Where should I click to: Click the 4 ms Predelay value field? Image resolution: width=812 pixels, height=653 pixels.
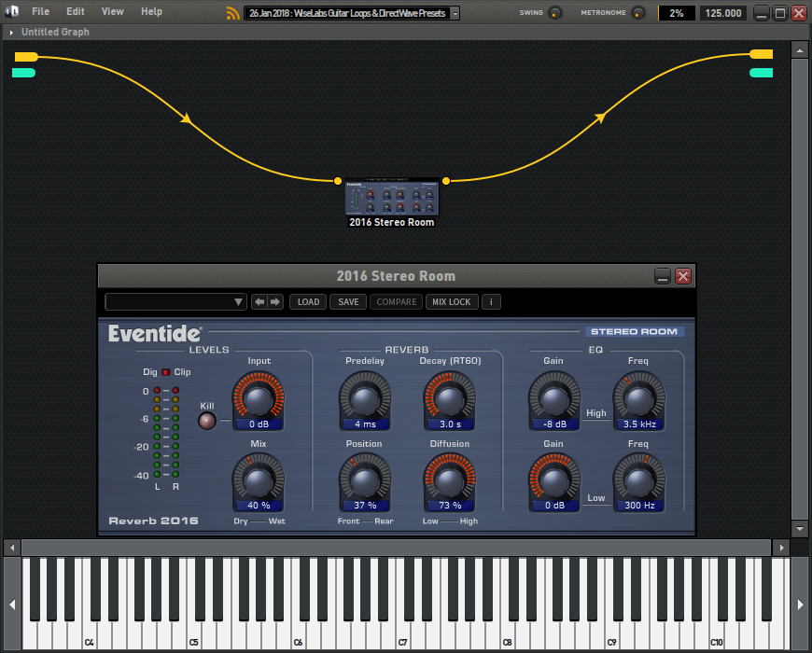click(x=366, y=424)
